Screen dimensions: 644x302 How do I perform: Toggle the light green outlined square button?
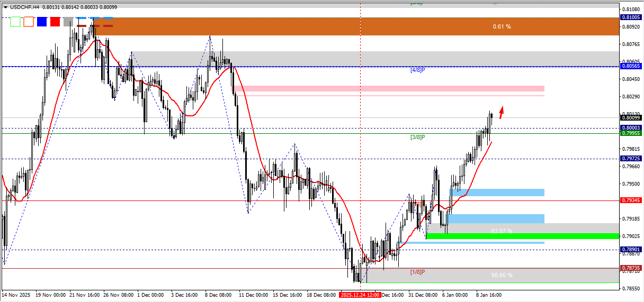[x=15, y=22]
